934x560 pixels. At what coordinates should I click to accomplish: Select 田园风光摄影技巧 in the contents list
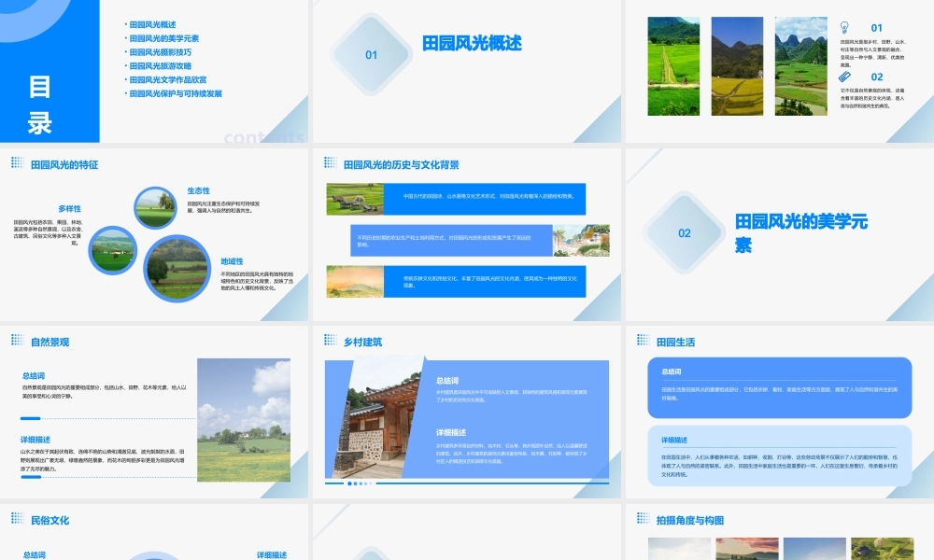tap(161, 52)
